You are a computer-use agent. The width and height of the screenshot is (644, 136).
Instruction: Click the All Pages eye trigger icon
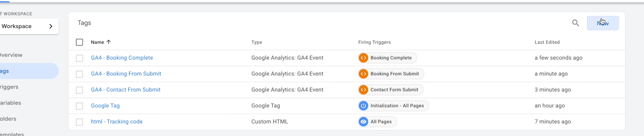click(363, 122)
